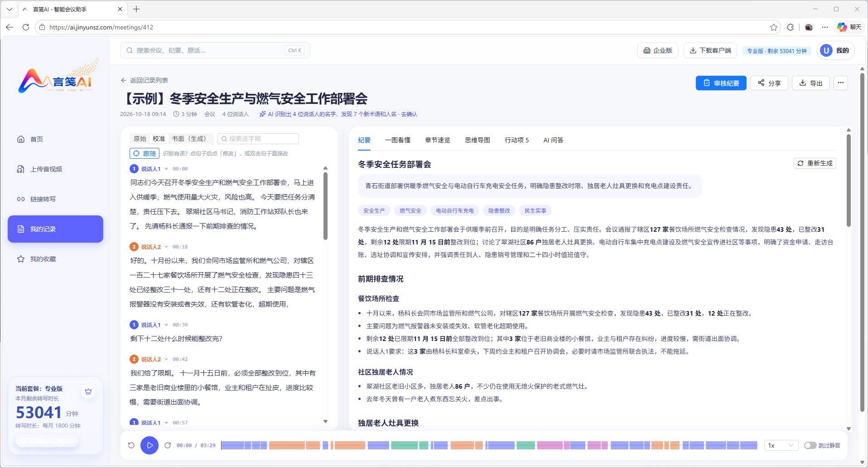Expand 说话人1 dropdown at 00:39
The width and height of the screenshot is (868, 468).
166,325
